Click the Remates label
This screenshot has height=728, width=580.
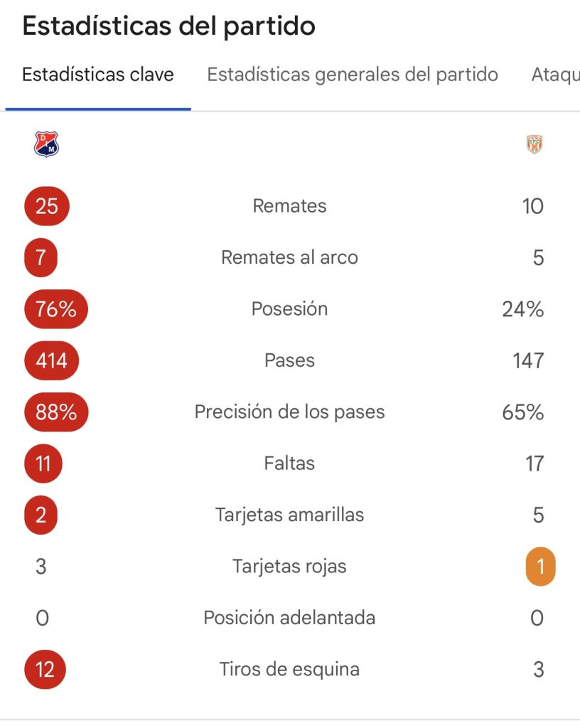(x=289, y=206)
